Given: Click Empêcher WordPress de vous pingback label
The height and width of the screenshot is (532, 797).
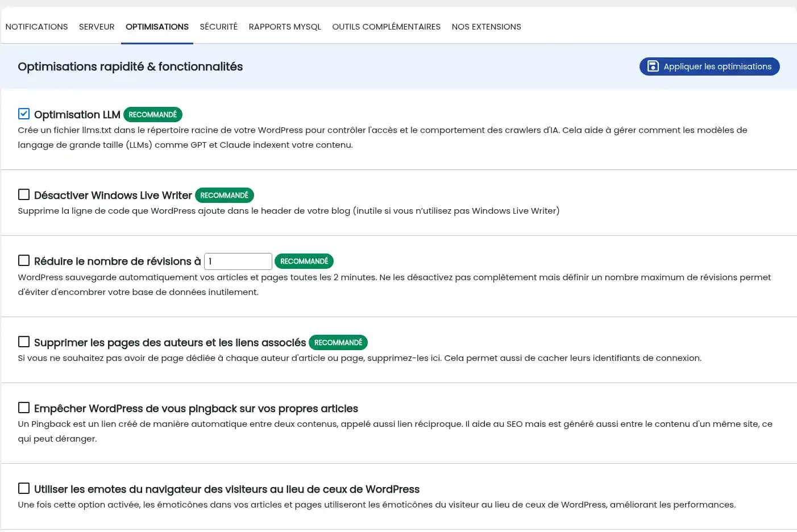Looking at the screenshot, I should point(196,409).
